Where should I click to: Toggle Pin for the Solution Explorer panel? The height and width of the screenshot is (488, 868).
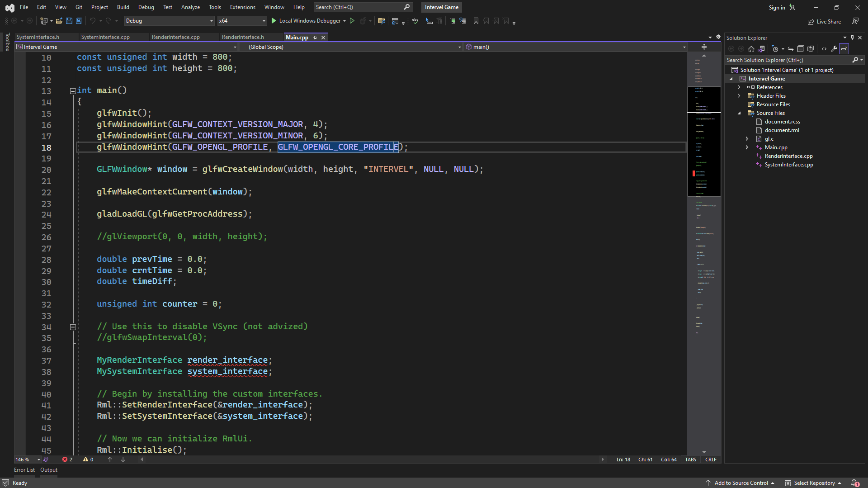click(852, 38)
